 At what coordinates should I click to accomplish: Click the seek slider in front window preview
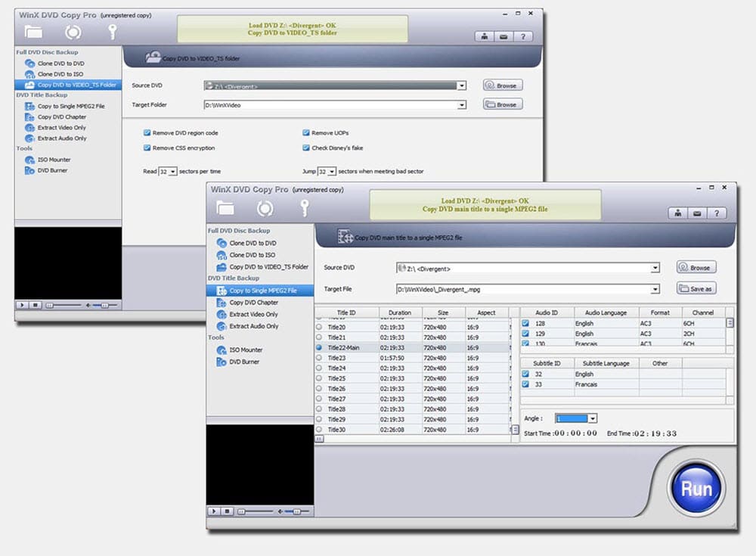pyautogui.click(x=255, y=511)
